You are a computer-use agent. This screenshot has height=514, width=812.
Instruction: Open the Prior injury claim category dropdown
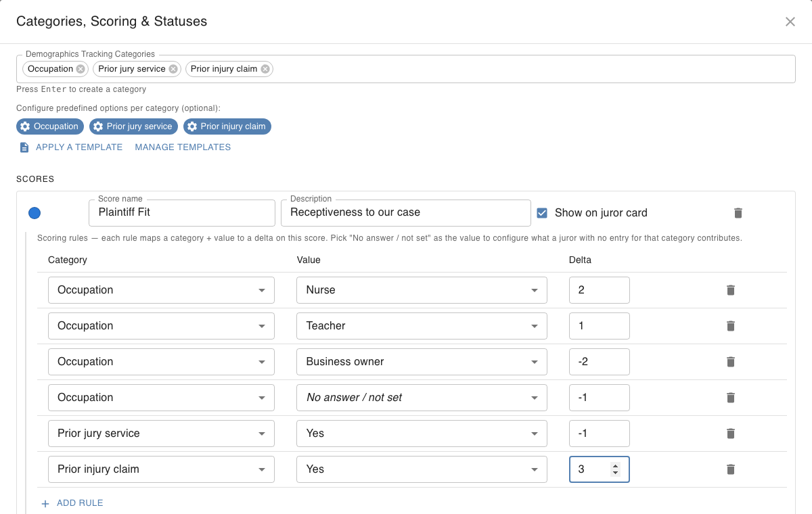point(161,469)
